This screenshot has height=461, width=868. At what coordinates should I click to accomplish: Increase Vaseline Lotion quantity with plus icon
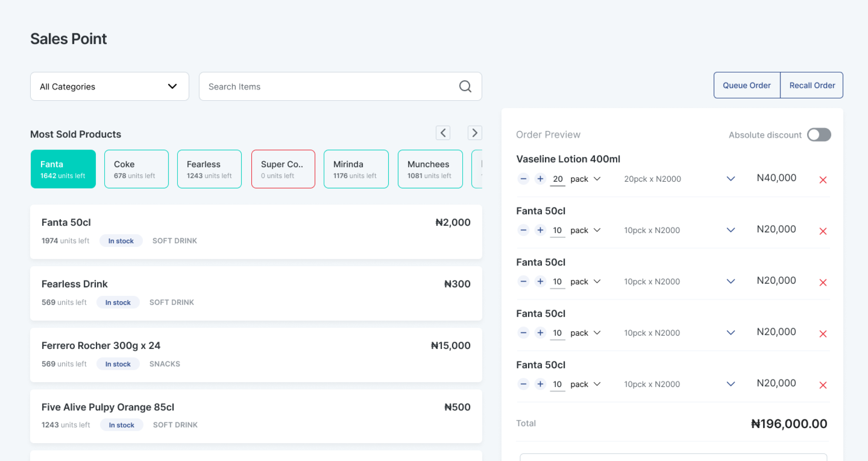pyautogui.click(x=540, y=179)
